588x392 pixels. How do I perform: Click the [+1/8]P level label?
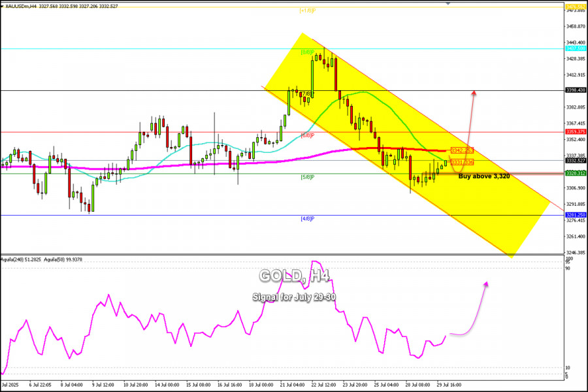click(x=307, y=11)
